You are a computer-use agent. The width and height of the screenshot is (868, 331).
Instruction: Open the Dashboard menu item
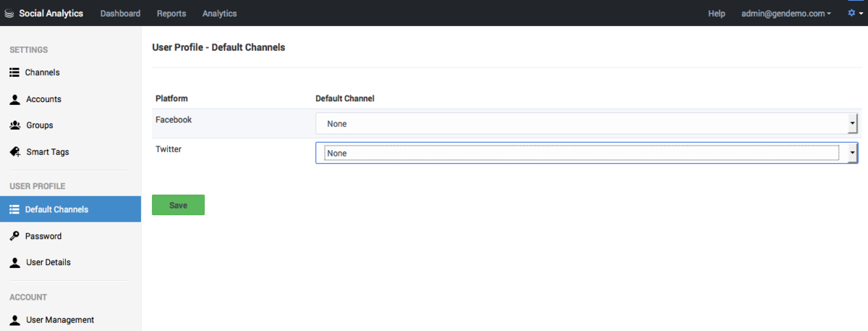(x=120, y=13)
